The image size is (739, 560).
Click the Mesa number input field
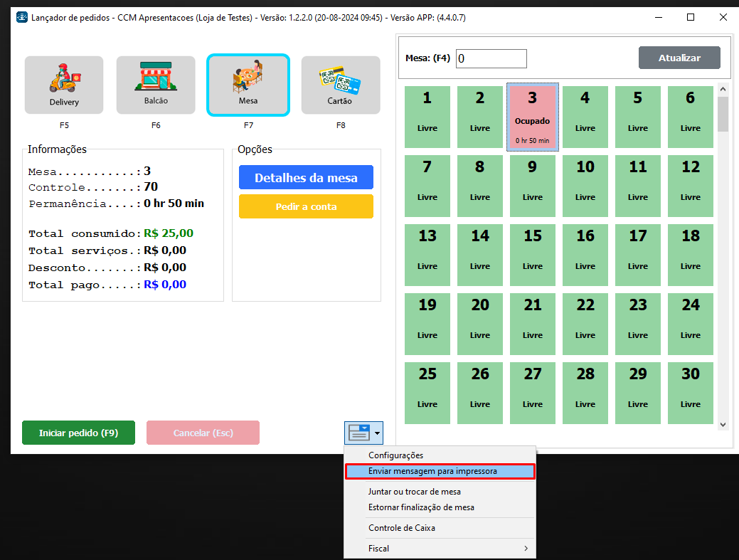click(491, 58)
